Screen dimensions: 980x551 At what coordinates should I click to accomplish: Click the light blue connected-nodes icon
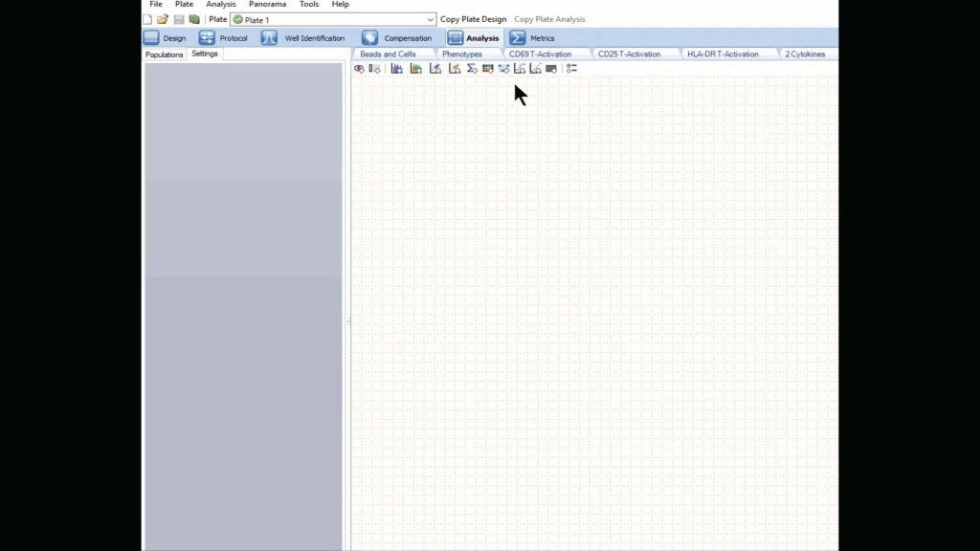click(503, 69)
